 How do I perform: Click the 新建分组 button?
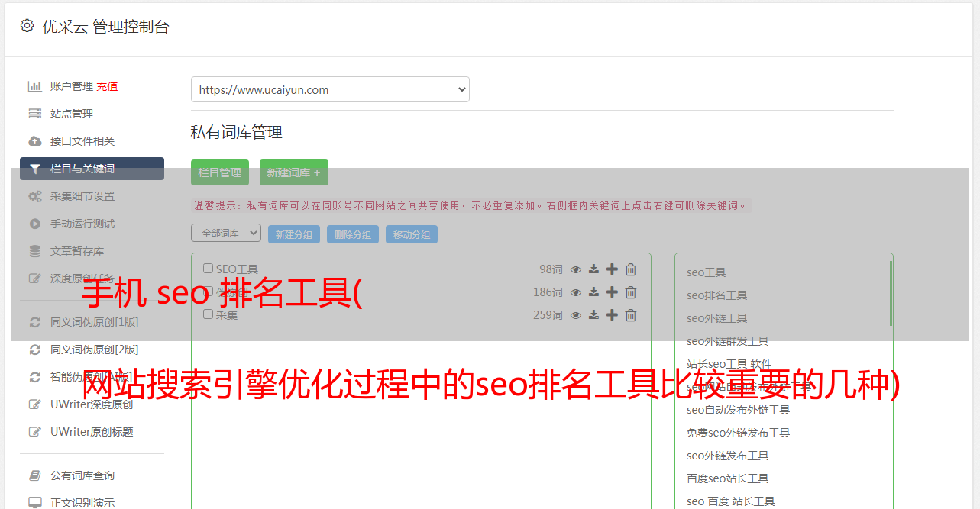[x=294, y=234]
